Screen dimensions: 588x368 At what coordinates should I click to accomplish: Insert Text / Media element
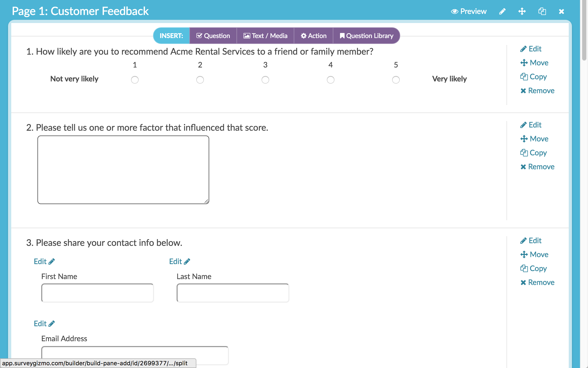(x=265, y=36)
